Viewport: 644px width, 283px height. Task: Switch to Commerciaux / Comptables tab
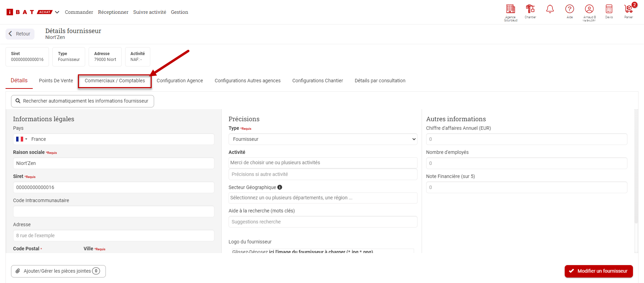(115, 81)
